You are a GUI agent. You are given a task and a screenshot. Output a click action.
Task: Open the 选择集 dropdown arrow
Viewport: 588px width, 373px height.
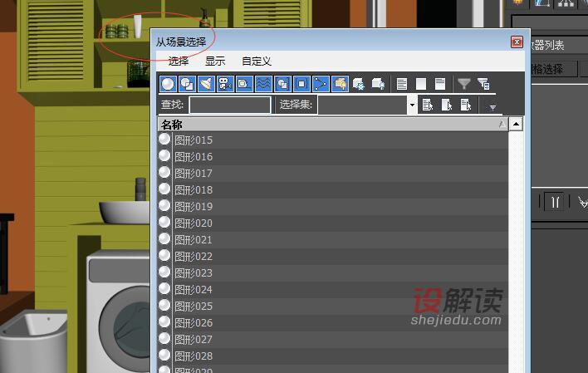(x=412, y=105)
